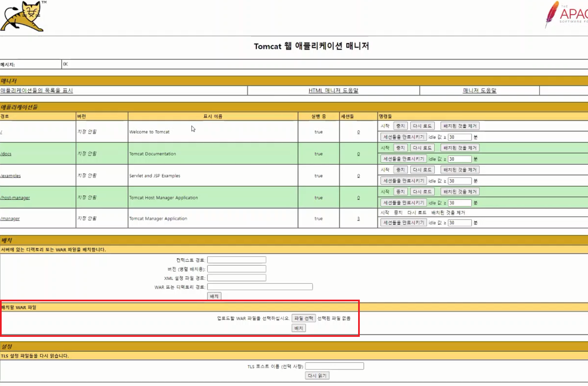Click the sessions count 0 for Welcome to Tomcat
The width and height of the screenshot is (588, 386).
[x=358, y=132]
